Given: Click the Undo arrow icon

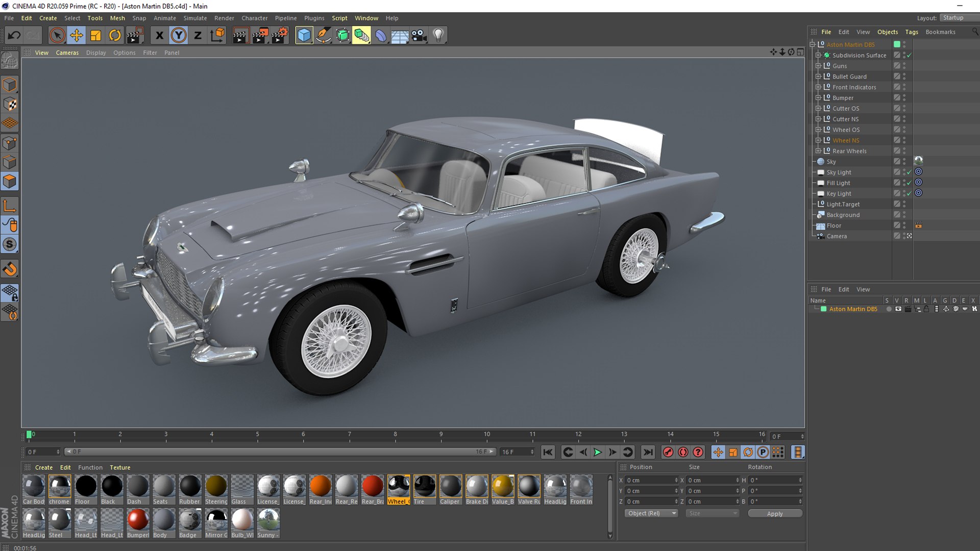Looking at the screenshot, I should 14,35.
